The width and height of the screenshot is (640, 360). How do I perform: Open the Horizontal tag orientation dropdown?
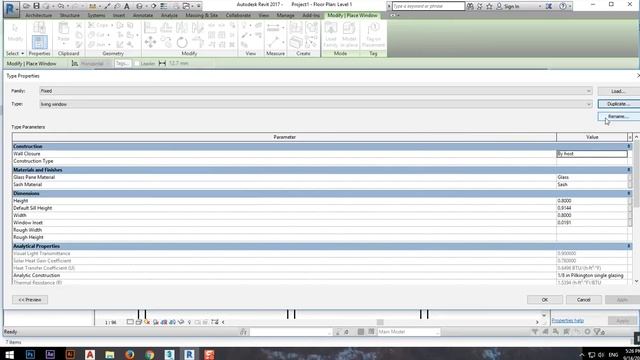pyautogui.click(x=96, y=64)
